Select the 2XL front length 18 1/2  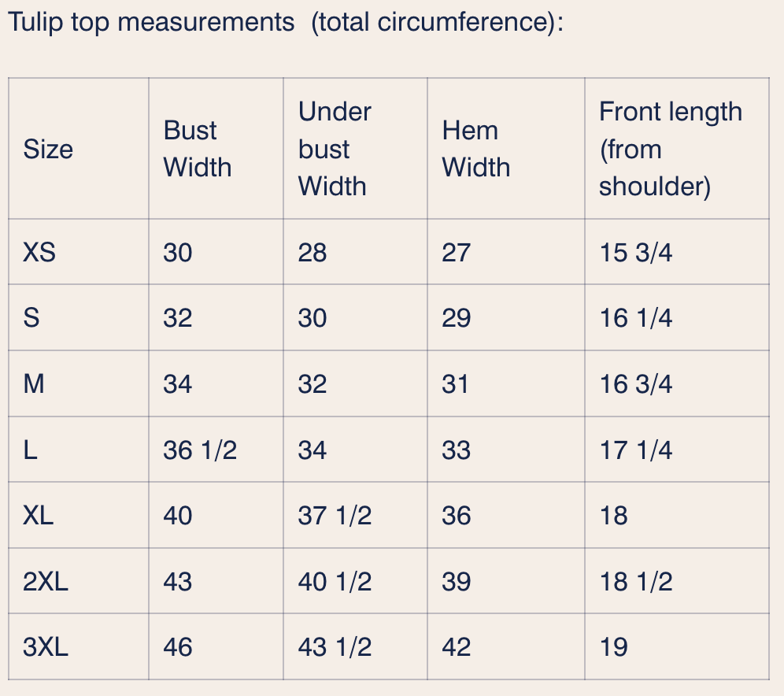635,582
